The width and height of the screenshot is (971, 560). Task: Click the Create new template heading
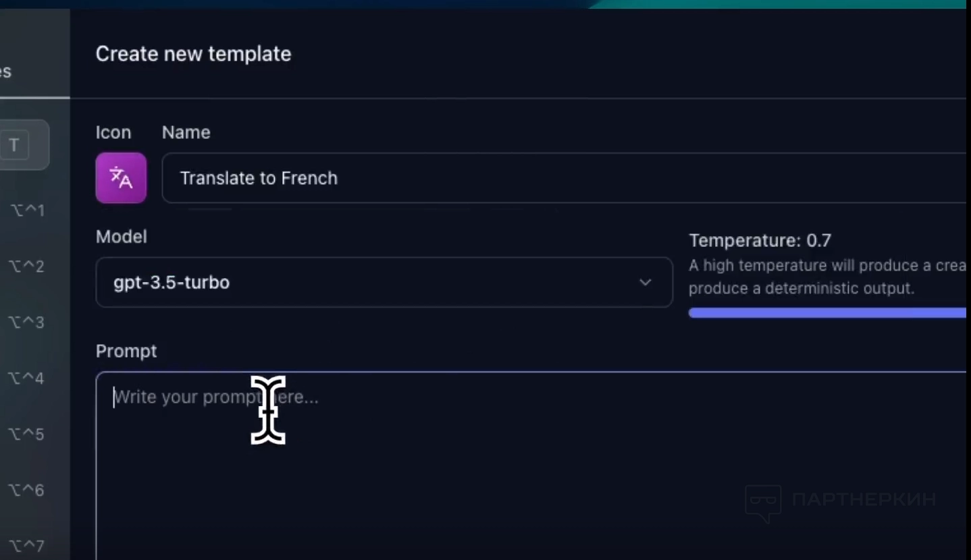point(193,54)
